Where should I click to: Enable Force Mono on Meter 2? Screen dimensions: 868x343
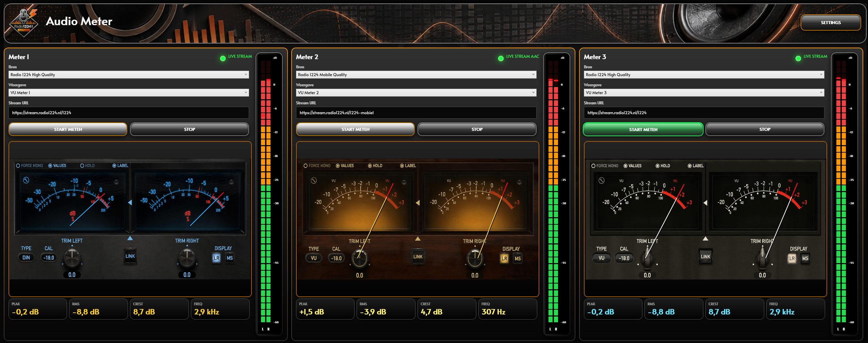(317, 166)
